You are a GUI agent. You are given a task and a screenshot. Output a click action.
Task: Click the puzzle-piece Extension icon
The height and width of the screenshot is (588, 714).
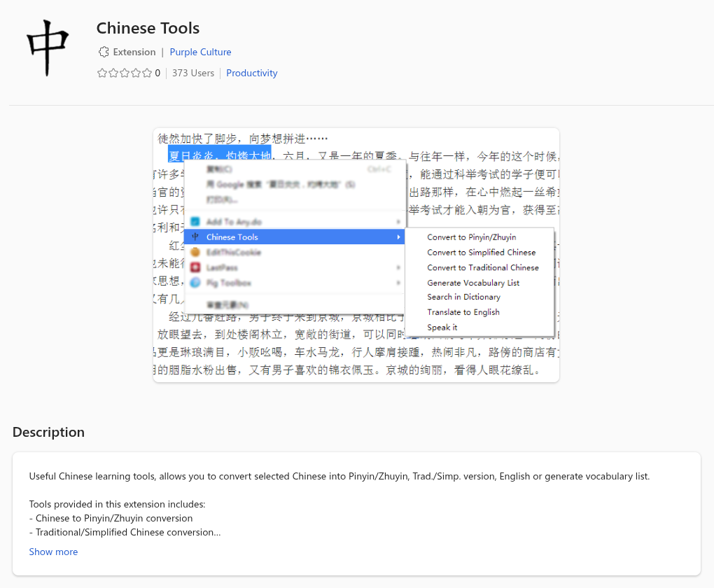click(x=104, y=52)
